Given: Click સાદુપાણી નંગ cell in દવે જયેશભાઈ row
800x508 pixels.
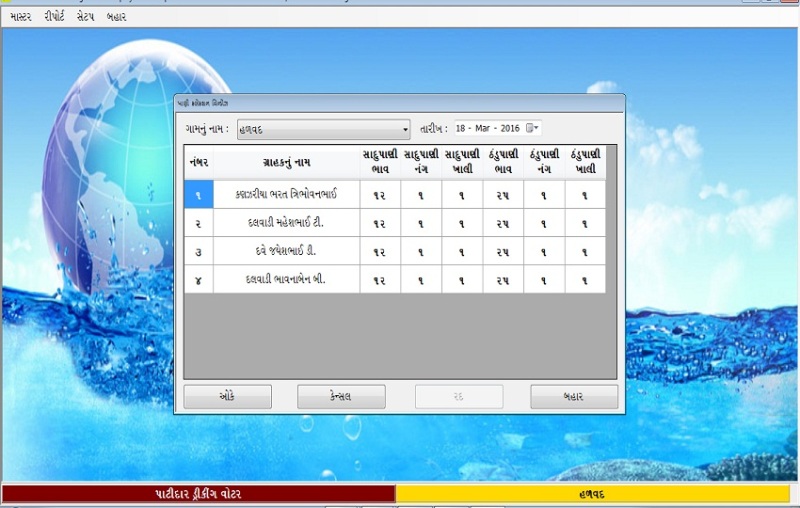Looking at the screenshot, I should (x=421, y=251).
